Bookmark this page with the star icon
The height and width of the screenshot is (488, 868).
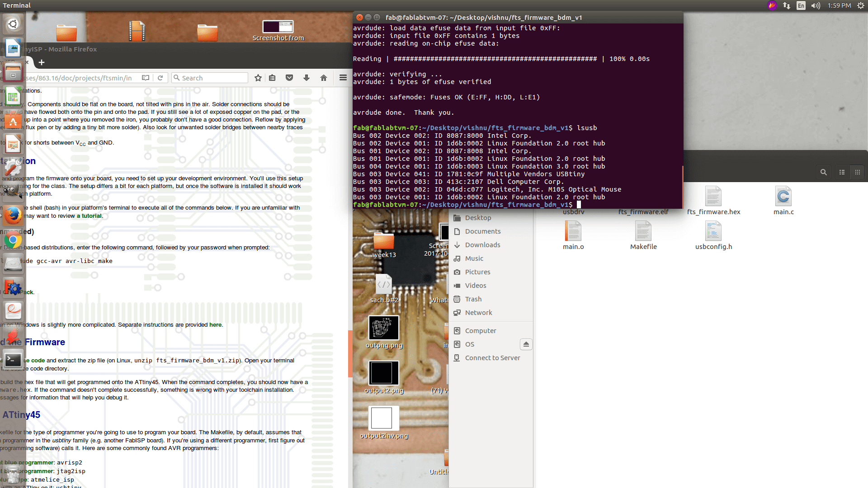(258, 78)
